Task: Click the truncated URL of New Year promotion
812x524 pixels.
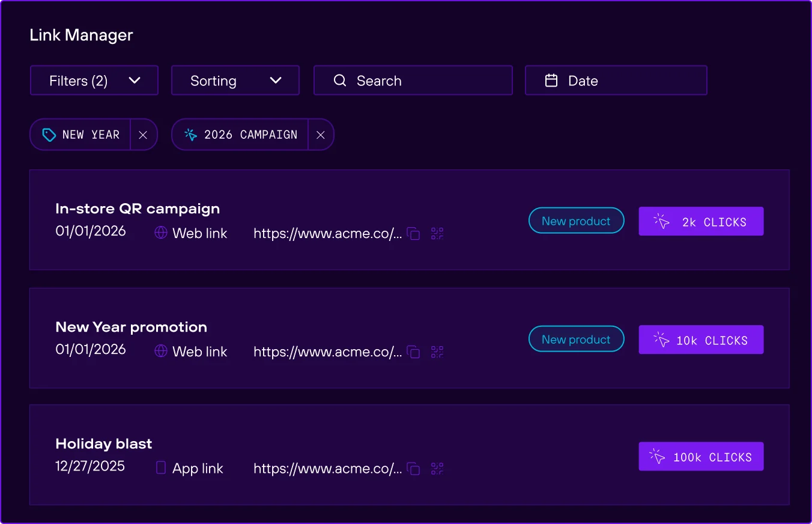Action: [x=328, y=352]
